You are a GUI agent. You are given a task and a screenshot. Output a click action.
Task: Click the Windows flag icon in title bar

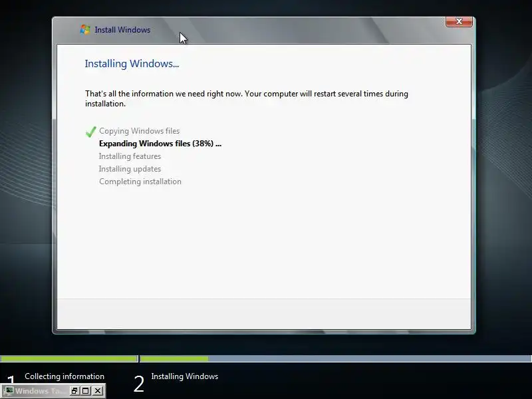tap(85, 29)
